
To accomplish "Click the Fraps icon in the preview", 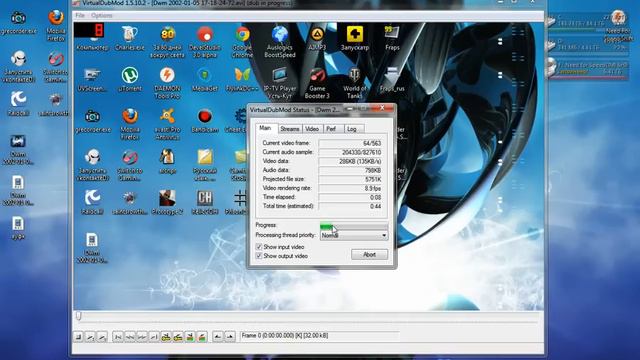I will [x=392, y=38].
